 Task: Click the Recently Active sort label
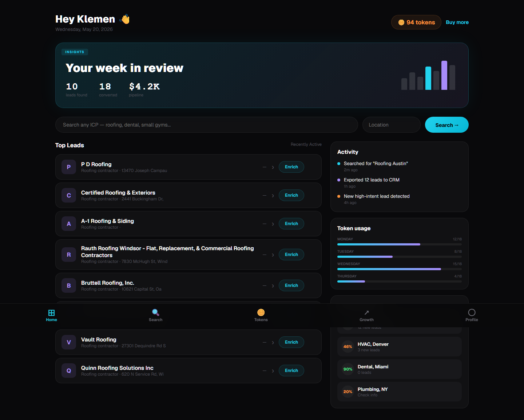[x=306, y=144]
